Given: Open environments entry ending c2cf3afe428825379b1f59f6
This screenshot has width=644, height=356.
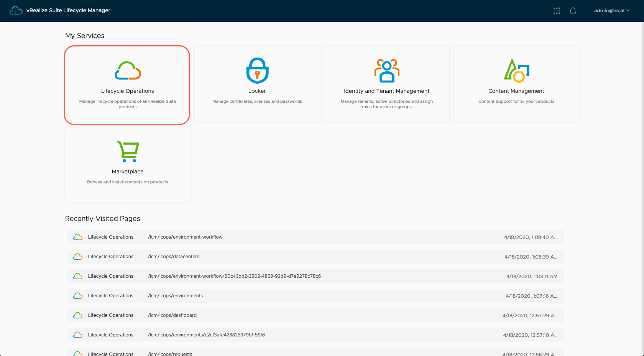Looking at the screenshot, I should click(x=206, y=335).
